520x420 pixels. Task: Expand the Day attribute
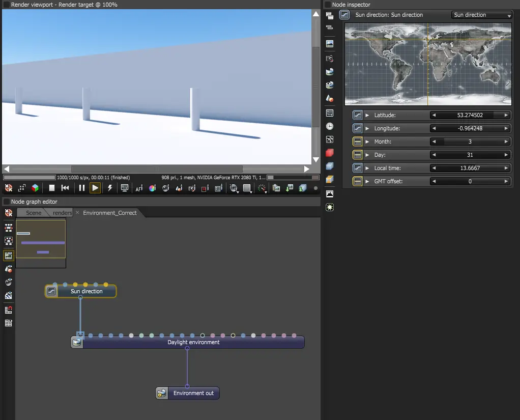[367, 155]
